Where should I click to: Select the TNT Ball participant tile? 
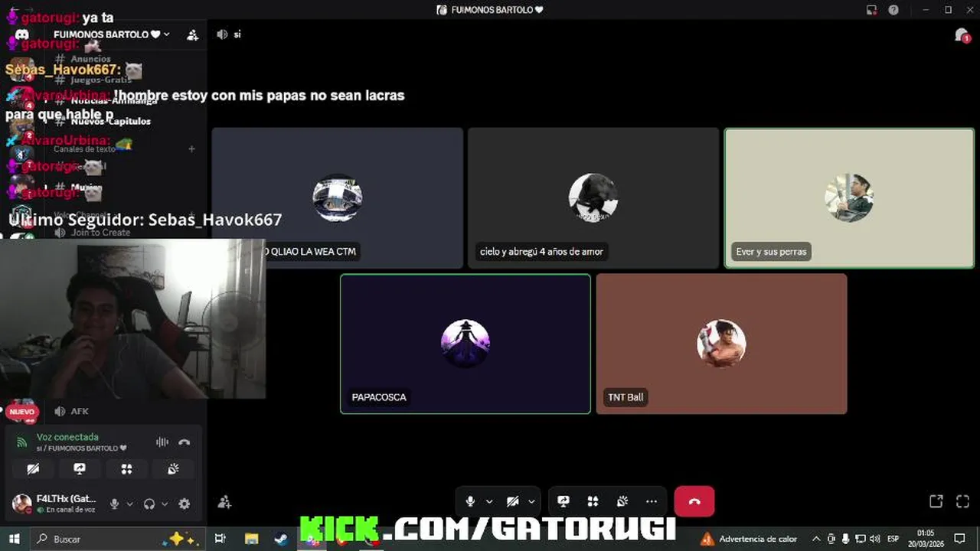point(721,344)
